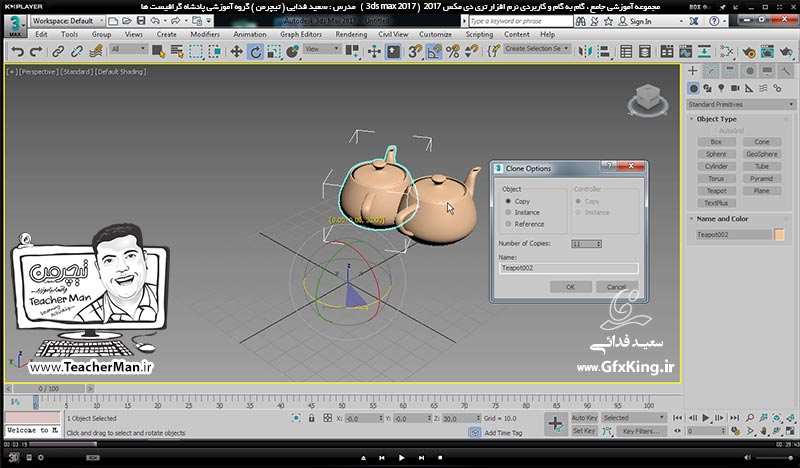Image resolution: width=800 pixels, height=468 pixels.
Task: Open the Rendering menu
Action: coord(351,34)
